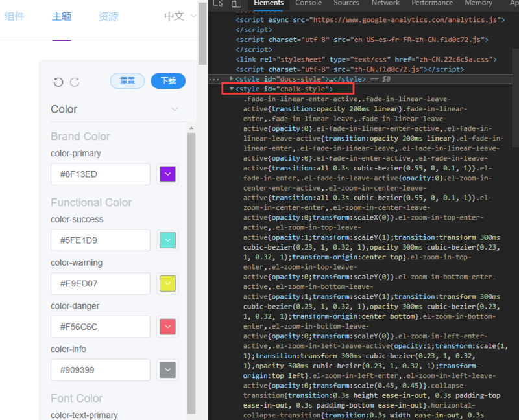Open the zh-CN.22c6c5a.css href link

(454, 60)
